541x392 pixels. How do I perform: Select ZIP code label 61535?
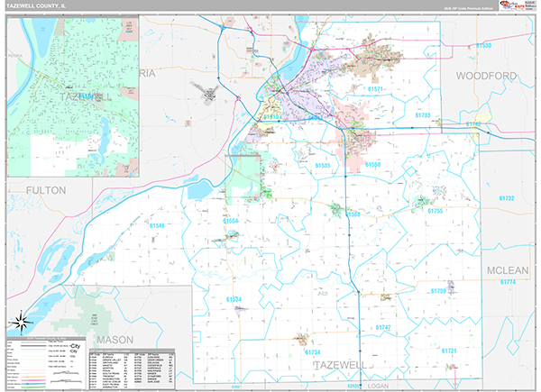point(323,166)
